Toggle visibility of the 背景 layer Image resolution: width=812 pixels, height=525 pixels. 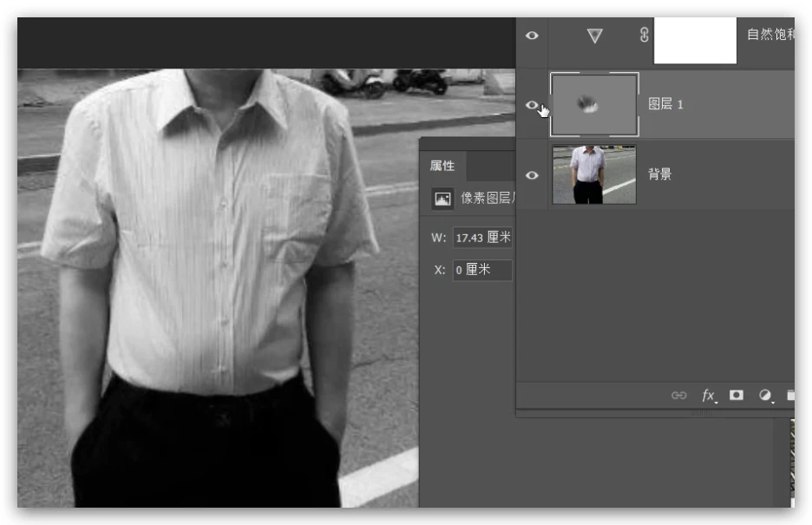pyautogui.click(x=532, y=175)
